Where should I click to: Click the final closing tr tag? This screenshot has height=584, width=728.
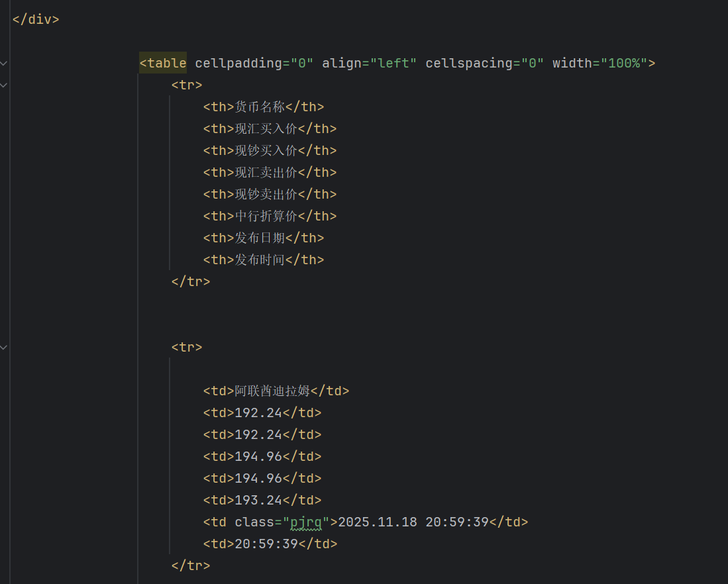(191, 566)
